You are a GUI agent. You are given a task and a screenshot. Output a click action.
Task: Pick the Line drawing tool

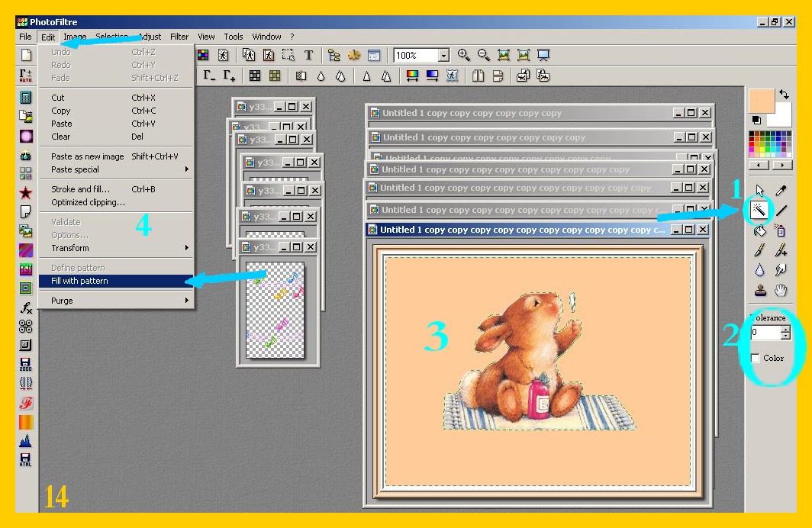tap(781, 210)
